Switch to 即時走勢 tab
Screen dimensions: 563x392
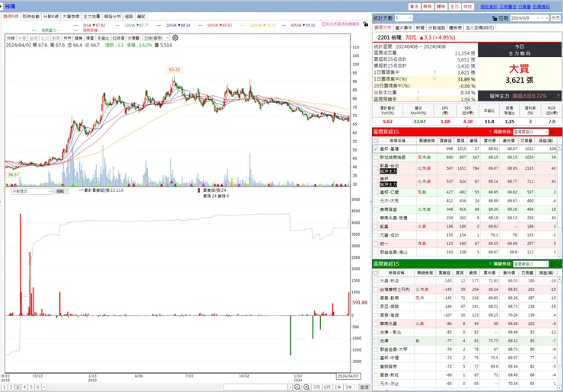click(31, 17)
